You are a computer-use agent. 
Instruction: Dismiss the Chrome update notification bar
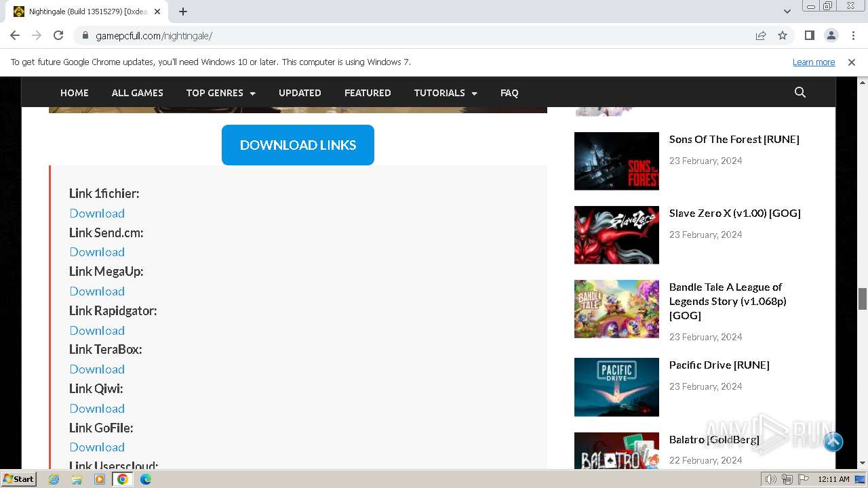pos(852,62)
